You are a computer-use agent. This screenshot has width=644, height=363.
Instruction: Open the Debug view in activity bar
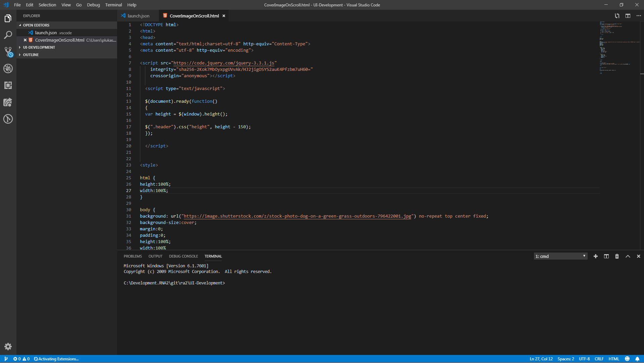[8, 69]
